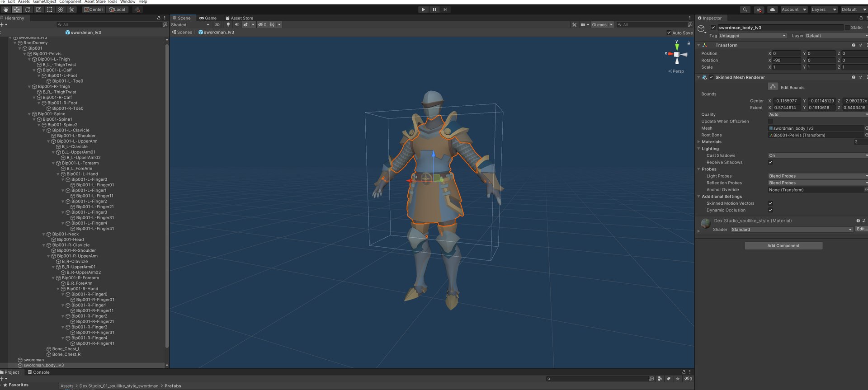Lock the Hierarchy panel

pos(159,18)
